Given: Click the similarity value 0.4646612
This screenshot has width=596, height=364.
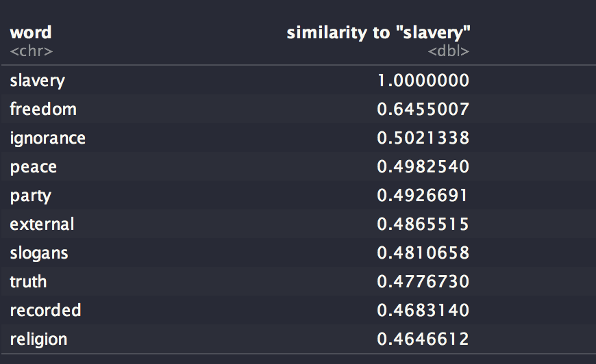Looking at the screenshot, I should coord(423,339).
